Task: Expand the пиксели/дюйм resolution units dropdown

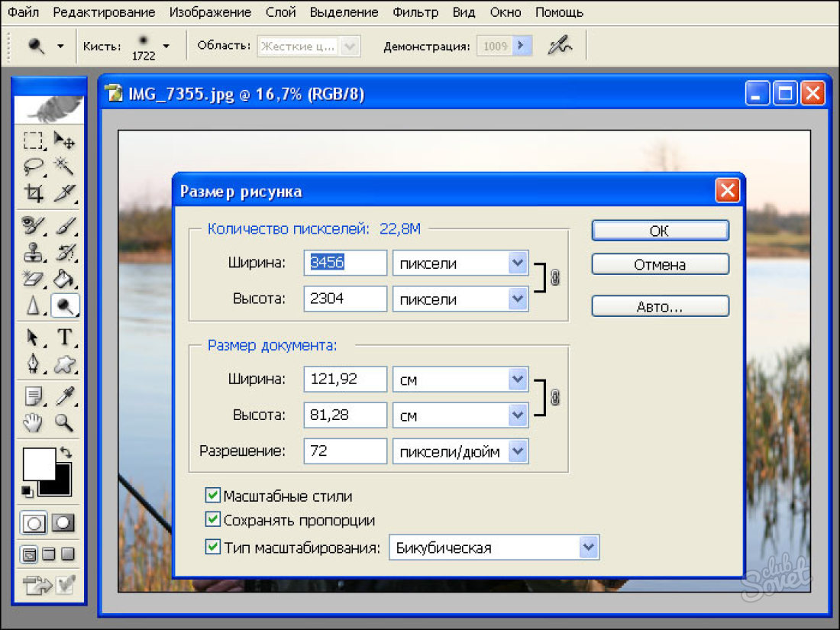Action: coord(519,451)
